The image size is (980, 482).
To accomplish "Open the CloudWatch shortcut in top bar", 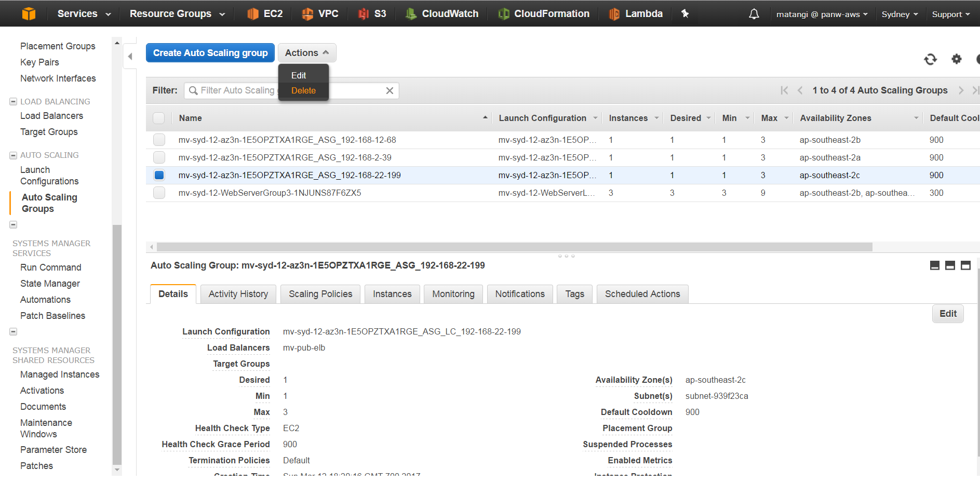I will [x=442, y=14].
